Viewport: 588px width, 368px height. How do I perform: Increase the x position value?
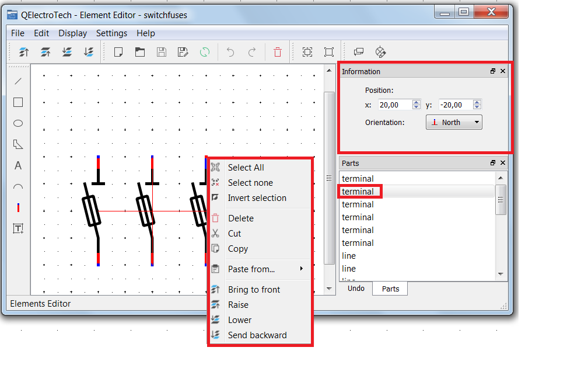416,103
